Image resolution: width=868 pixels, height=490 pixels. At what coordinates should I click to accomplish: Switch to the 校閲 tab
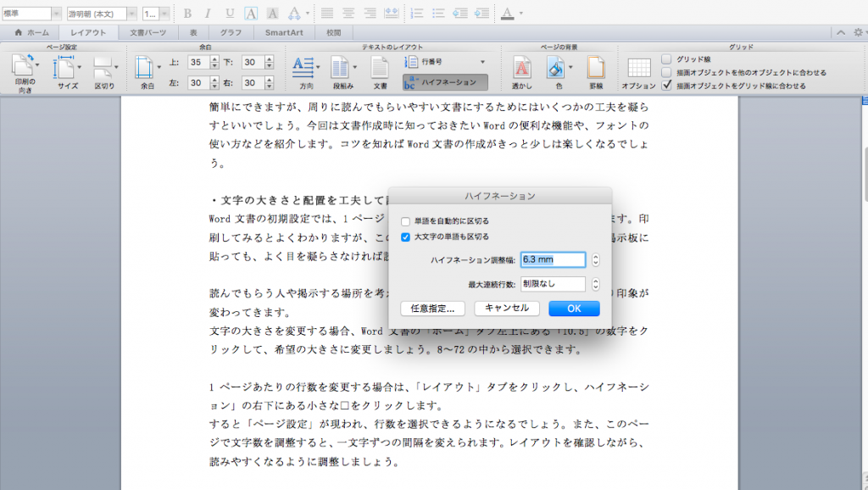pyautogui.click(x=334, y=33)
